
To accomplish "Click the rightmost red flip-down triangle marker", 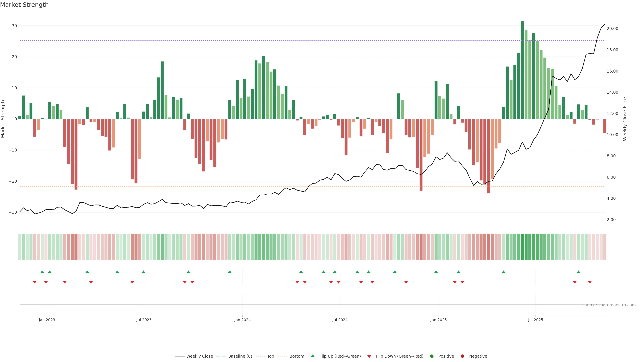I will tap(590, 282).
